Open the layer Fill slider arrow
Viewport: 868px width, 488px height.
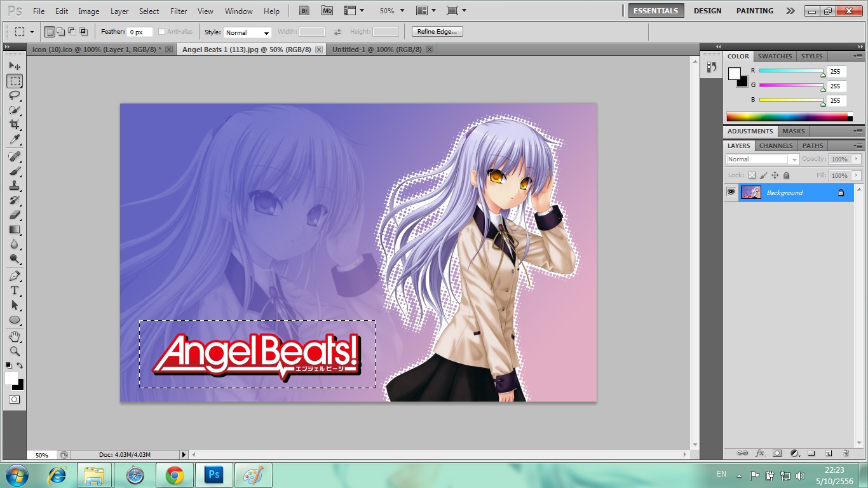pyautogui.click(x=857, y=175)
